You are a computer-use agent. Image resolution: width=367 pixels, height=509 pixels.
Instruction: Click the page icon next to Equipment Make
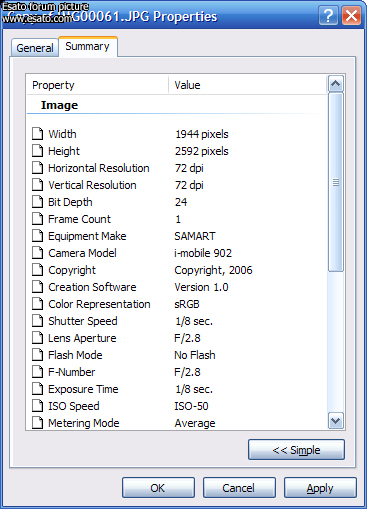point(38,236)
